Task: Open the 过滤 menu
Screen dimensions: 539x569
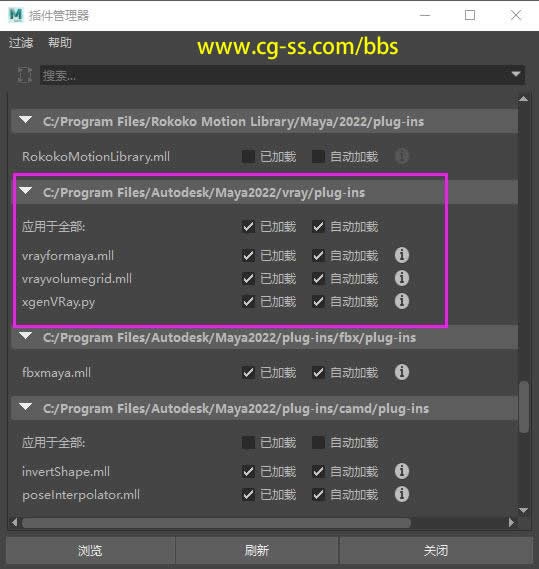Action: click(21, 43)
